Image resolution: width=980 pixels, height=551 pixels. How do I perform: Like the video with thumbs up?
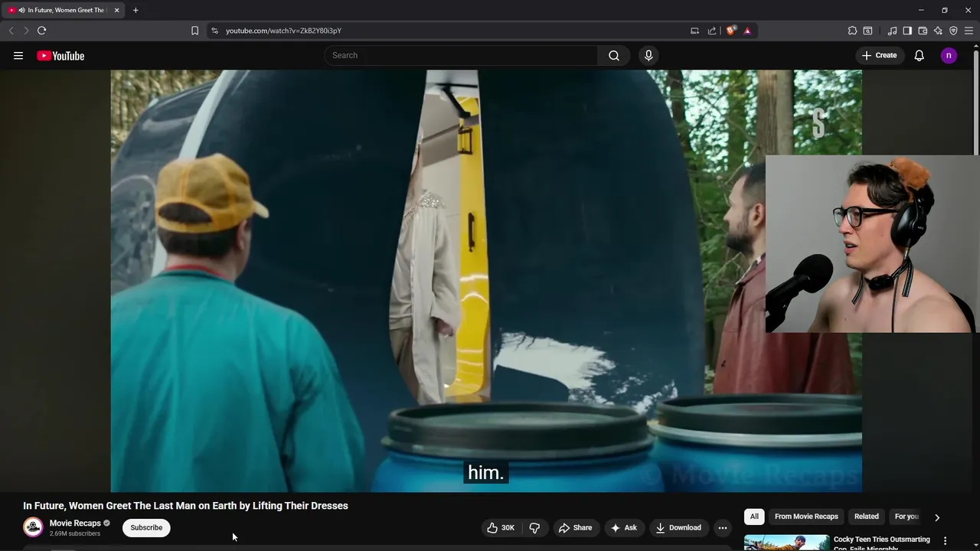[x=501, y=527]
